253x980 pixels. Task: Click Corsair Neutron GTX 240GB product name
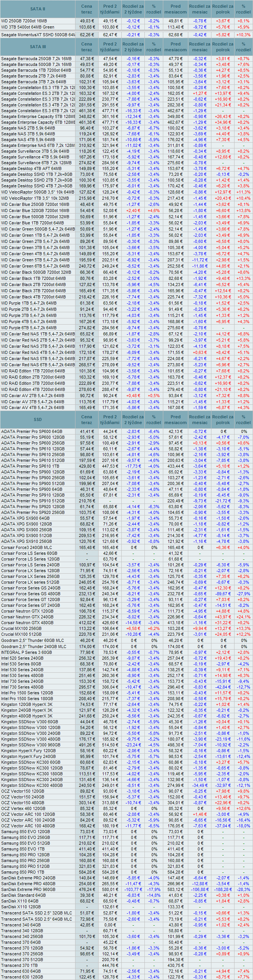(27, 617)
